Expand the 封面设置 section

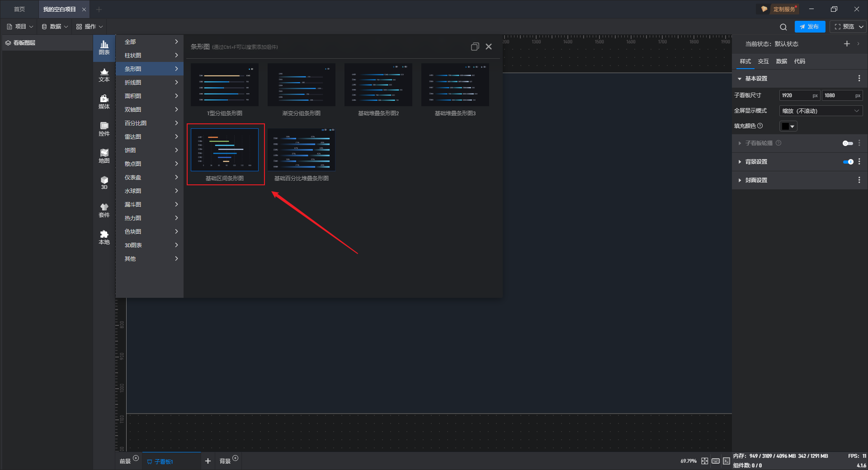tap(756, 180)
